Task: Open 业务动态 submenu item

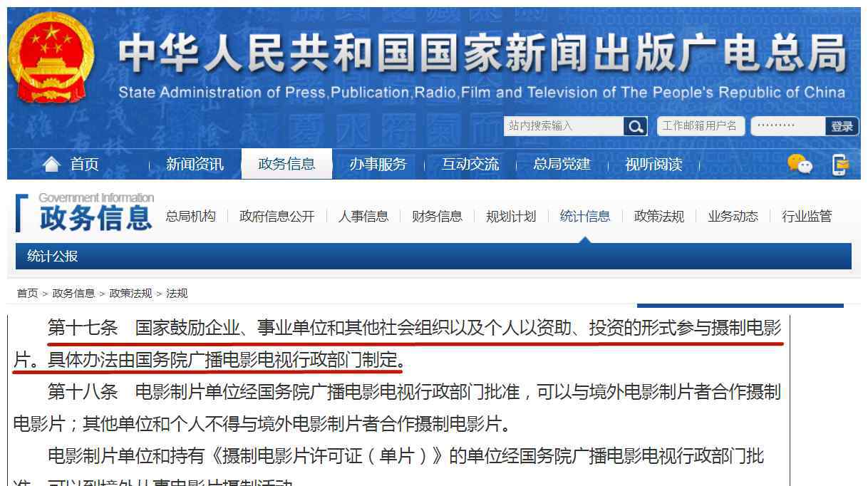Action: [733, 216]
